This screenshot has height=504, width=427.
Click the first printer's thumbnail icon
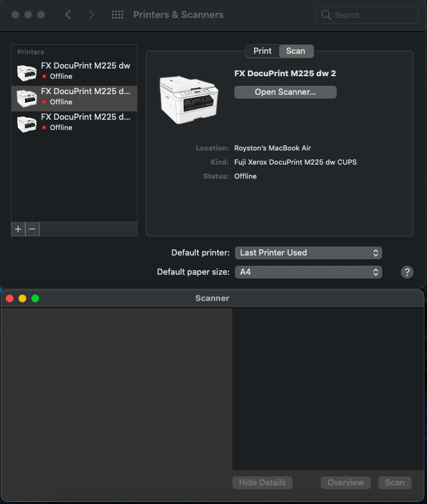point(27,72)
